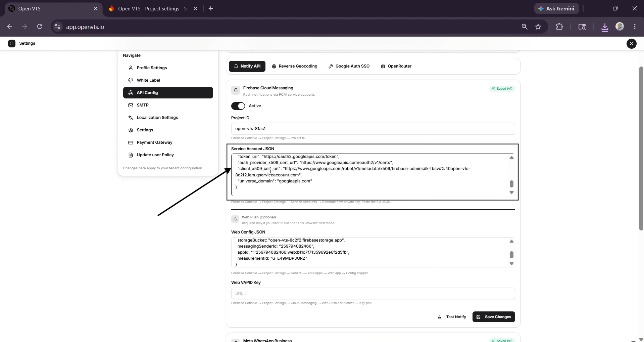Click inside the Service Account JSON textarea
This screenshot has width=644, height=342.
[x=373, y=175]
